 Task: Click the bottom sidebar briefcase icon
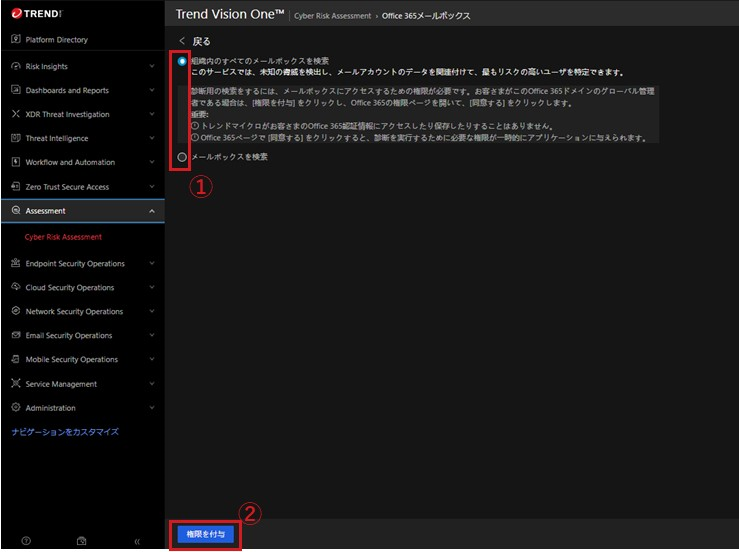(82, 541)
